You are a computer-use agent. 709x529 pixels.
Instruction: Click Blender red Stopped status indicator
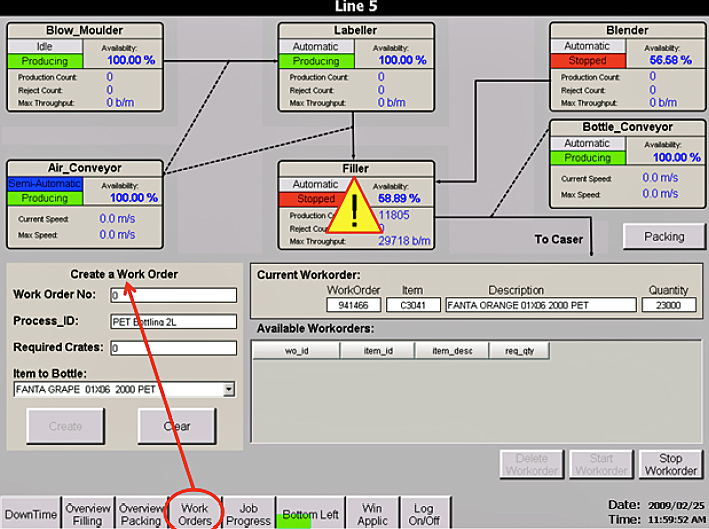tap(587, 60)
